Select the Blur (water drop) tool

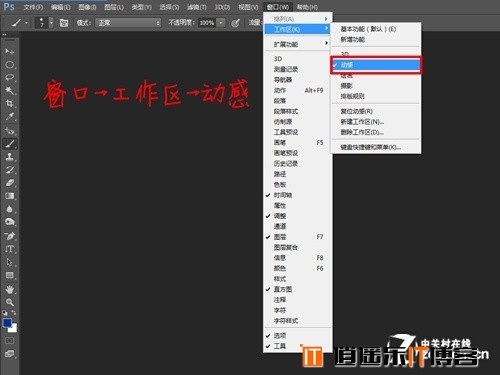pyautogui.click(x=10, y=209)
